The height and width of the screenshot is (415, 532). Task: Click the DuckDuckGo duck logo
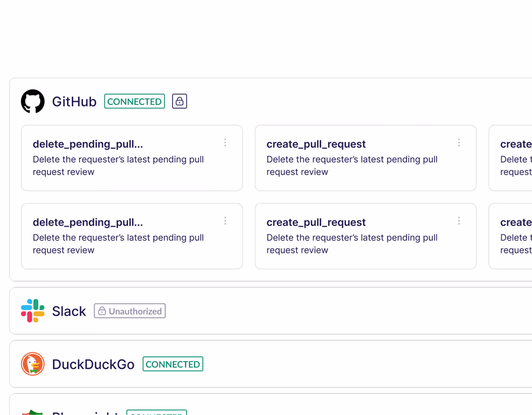(33, 364)
